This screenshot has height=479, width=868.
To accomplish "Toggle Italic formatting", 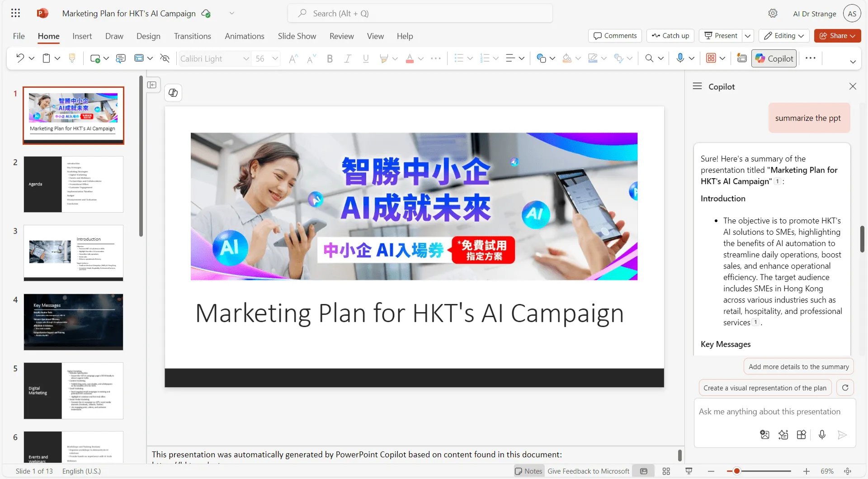I will click(x=348, y=58).
